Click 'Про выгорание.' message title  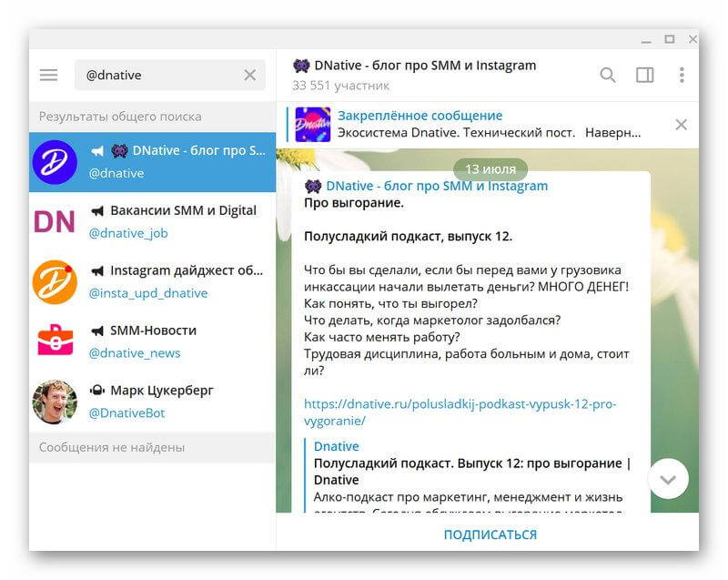click(354, 203)
